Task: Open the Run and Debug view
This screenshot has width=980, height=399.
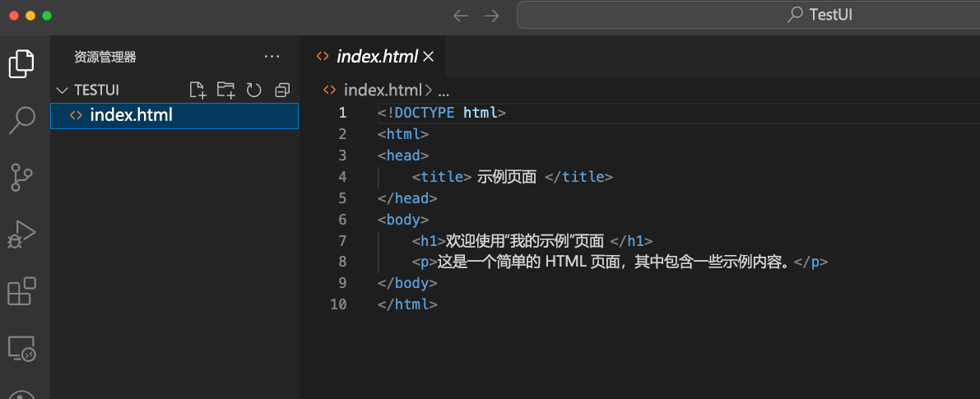Action: click(x=21, y=234)
